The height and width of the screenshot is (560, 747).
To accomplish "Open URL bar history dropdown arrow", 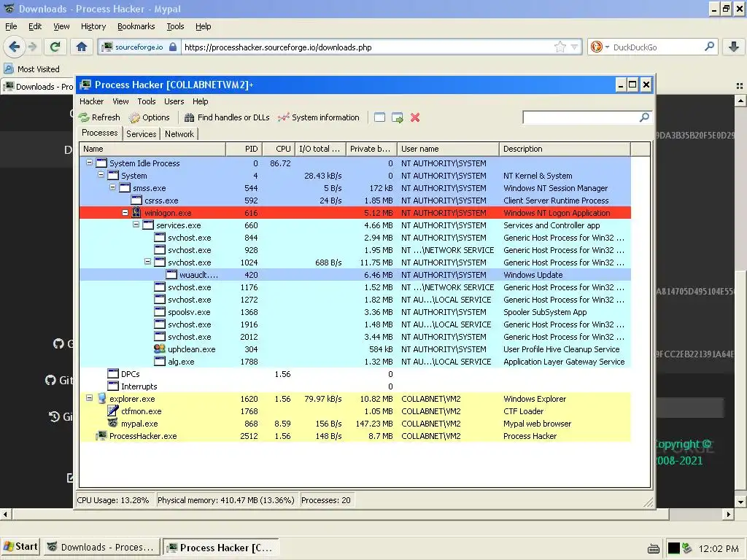I will 575,47.
